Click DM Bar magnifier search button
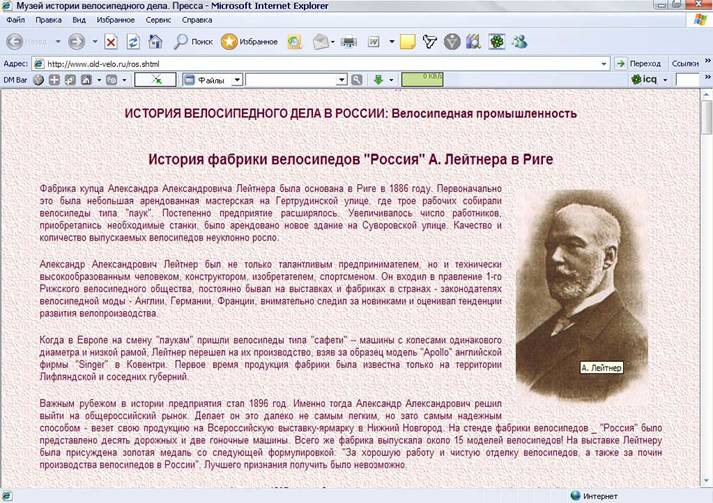Image resolution: width=713 pixels, height=503 pixels. pyautogui.click(x=357, y=80)
